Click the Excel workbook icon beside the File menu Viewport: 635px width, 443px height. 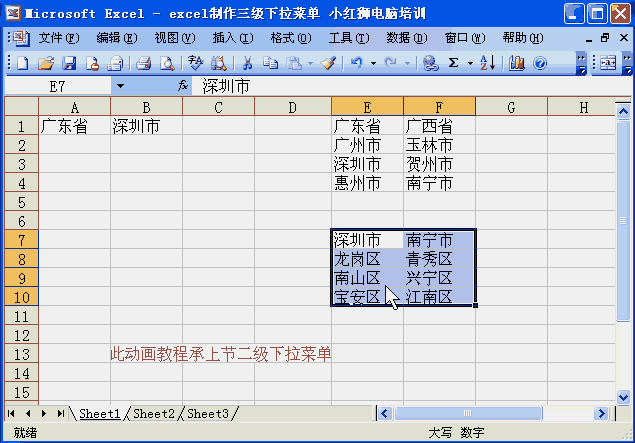point(20,38)
